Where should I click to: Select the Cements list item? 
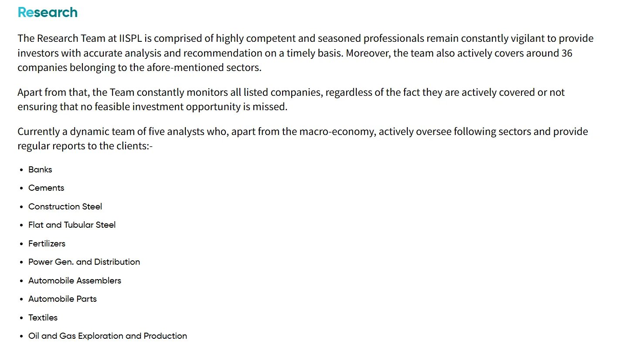(x=46, y=188)
